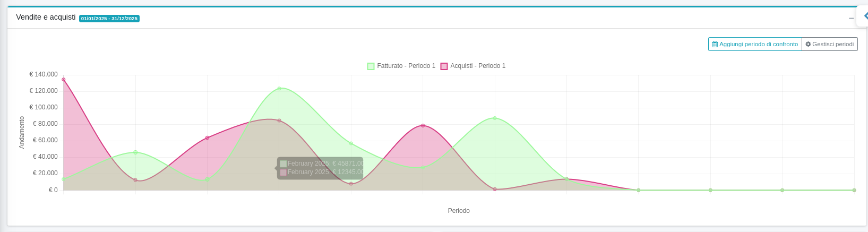This screenshot has width=868, height=232.
Task: Collapse the Vendite e acquisti panel
Action: (x=851, y=18)
